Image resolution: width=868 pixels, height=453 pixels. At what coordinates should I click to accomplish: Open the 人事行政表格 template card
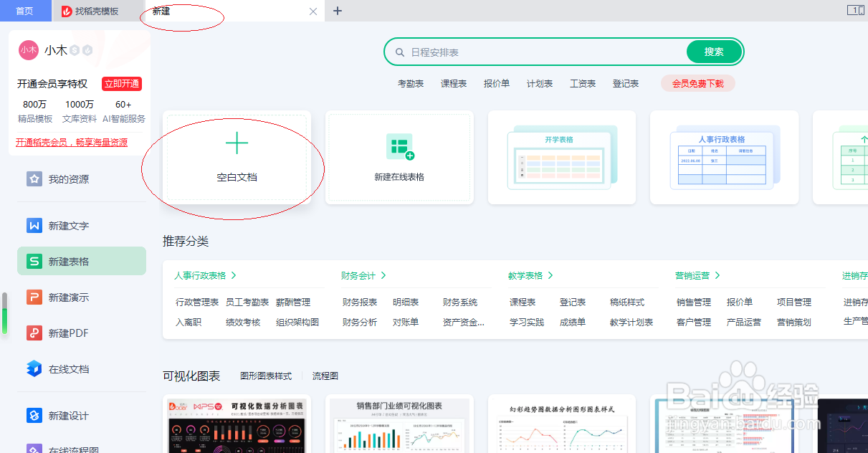pyautogui.click(x=724, y=158)
